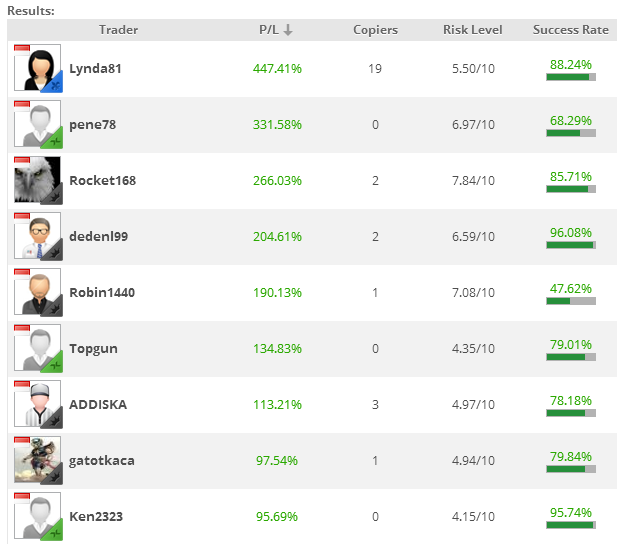Sort by P/L column arrow
The height and width of the screenshot is (544, 617).
coord(288,30)
